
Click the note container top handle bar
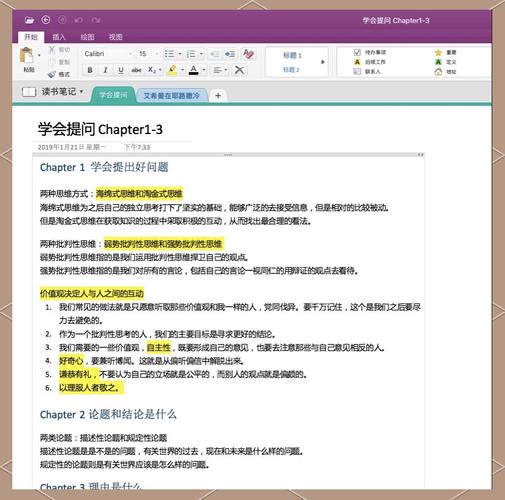(228, 155)
